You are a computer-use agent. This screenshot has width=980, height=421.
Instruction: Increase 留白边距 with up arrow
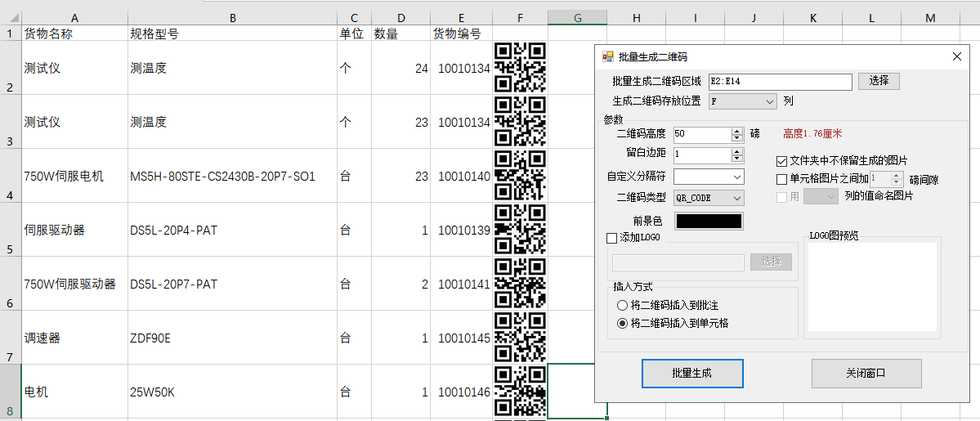tap(737, 150)
